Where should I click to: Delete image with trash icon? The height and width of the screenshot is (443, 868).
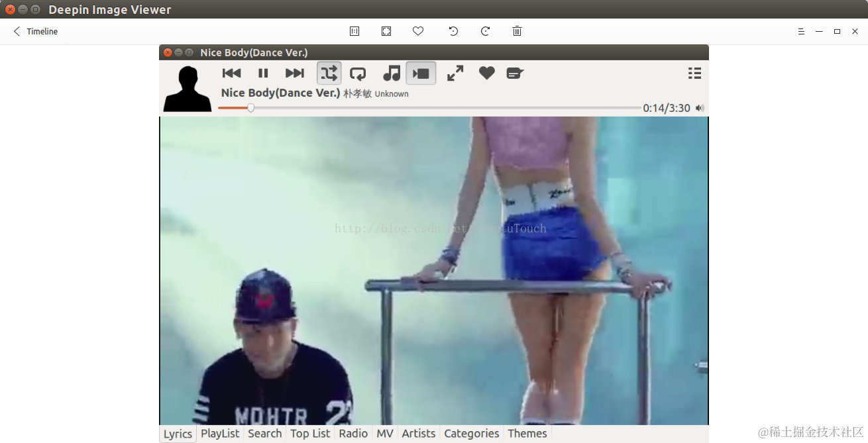point(517,31)
